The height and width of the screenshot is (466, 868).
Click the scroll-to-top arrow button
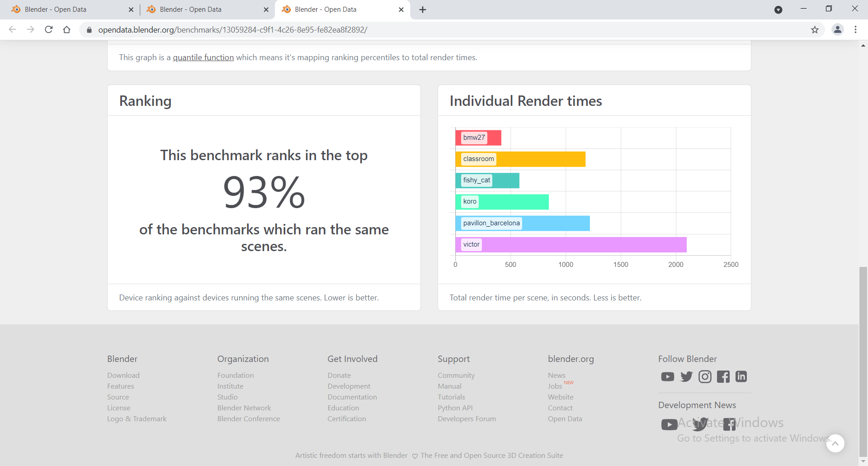835,443
